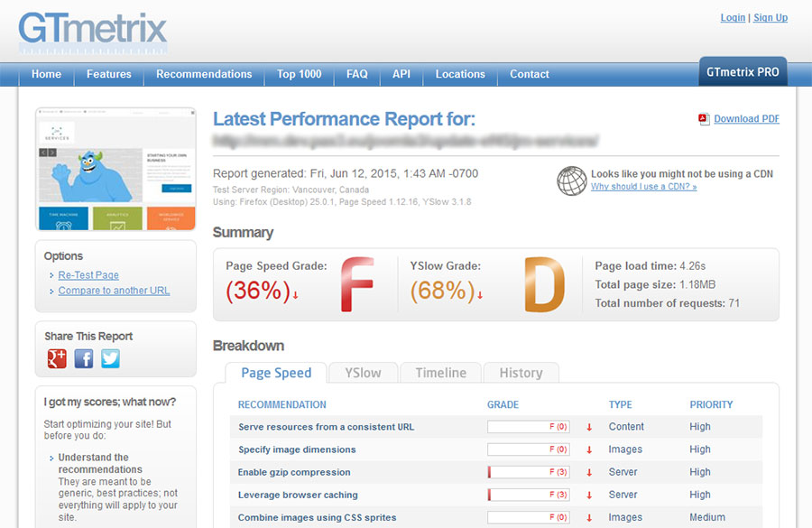
Task: Click the Twitter share icon
Action: pos(110,358)
